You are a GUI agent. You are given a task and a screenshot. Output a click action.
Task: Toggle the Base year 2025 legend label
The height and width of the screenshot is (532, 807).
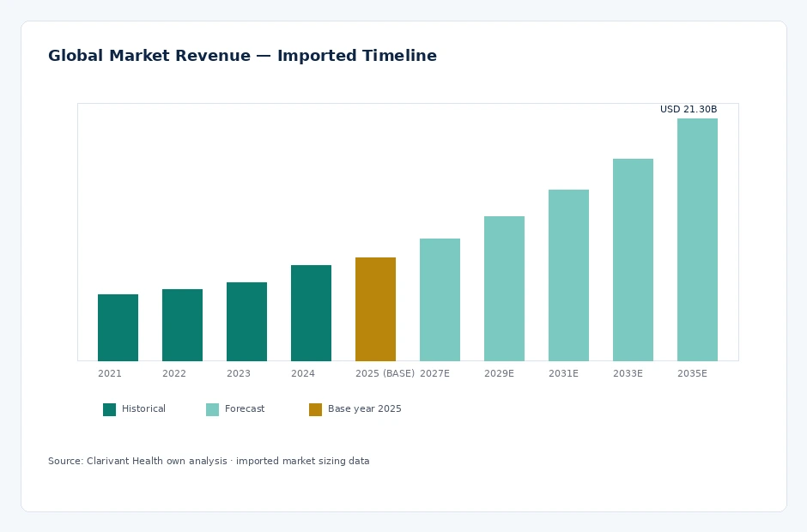click(x=364, y=409)
